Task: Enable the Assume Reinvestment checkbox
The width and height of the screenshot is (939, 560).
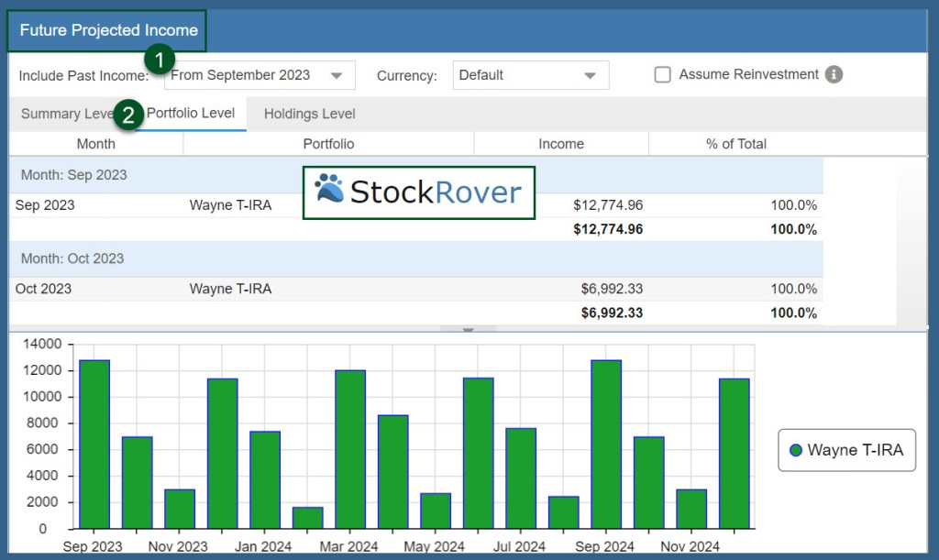Action: [x=662, y=75]
